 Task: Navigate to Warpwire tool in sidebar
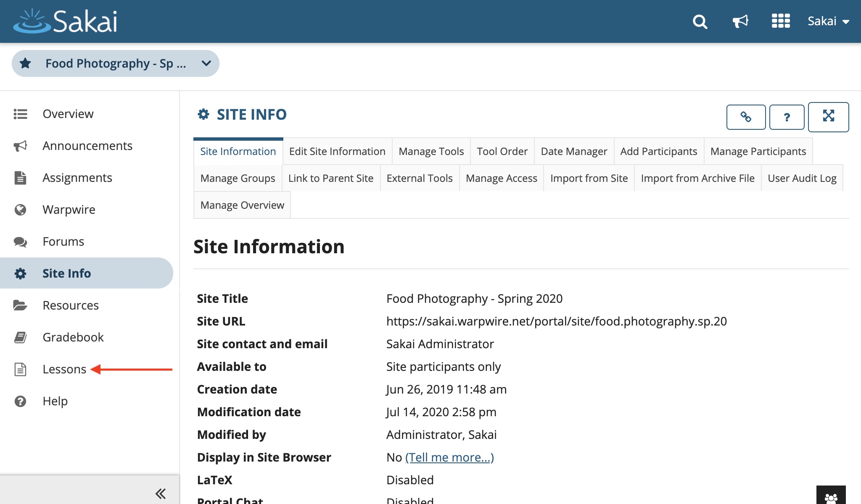(x=69, y=210)
